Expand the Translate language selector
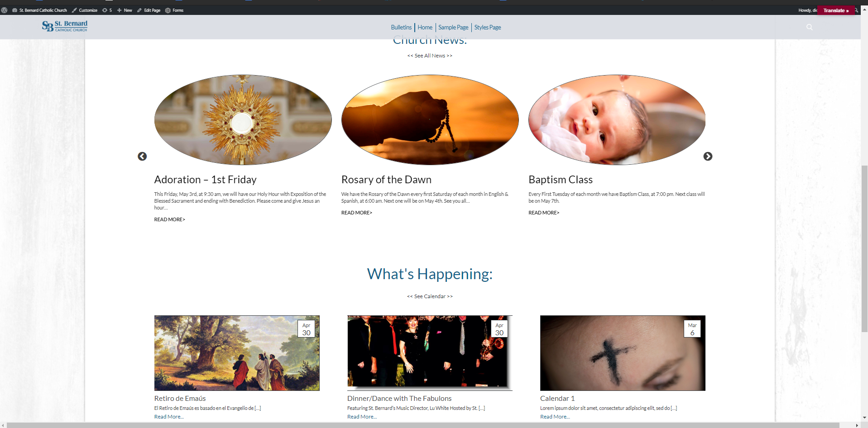 [x=835, y=10]
